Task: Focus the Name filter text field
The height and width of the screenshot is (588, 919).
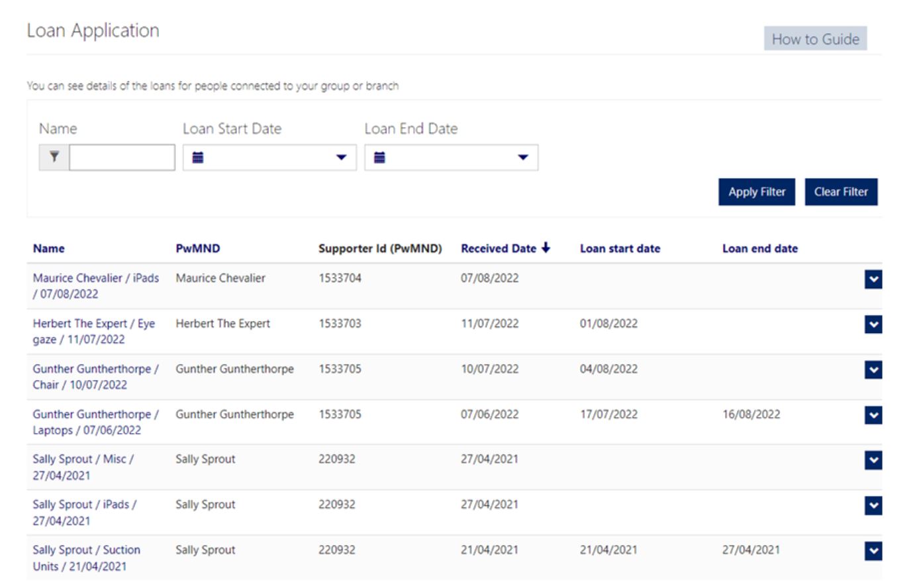Action: (x=122, y=158)
